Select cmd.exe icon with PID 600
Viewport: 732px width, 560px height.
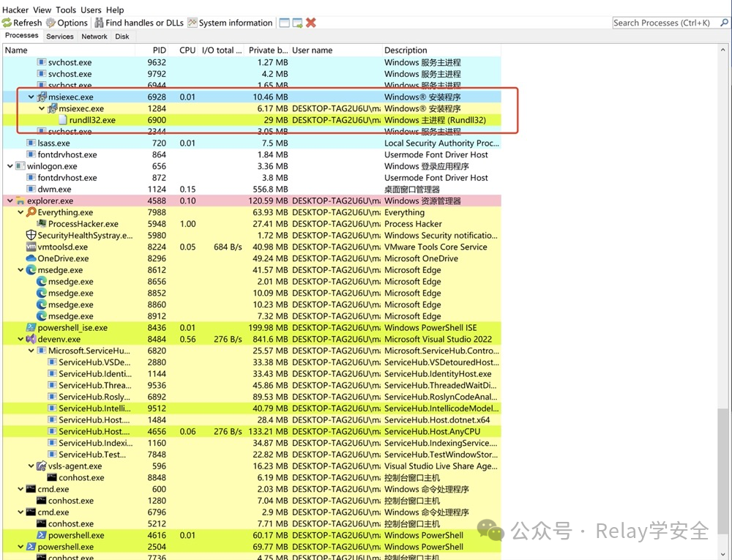coord(31,489)
